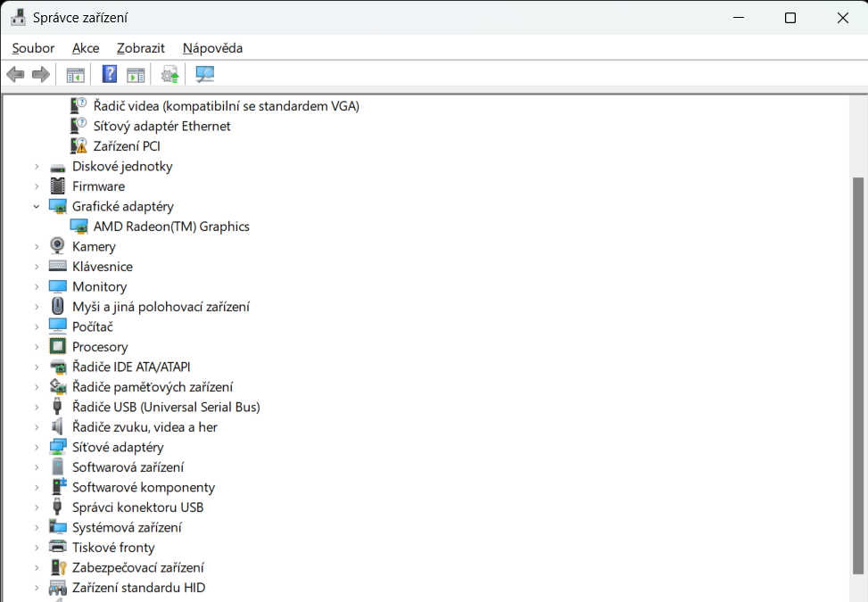Viewport: 868px width, 602px height.
Task: Expand the Klávesnice category
Action: [x=37, y=267]
